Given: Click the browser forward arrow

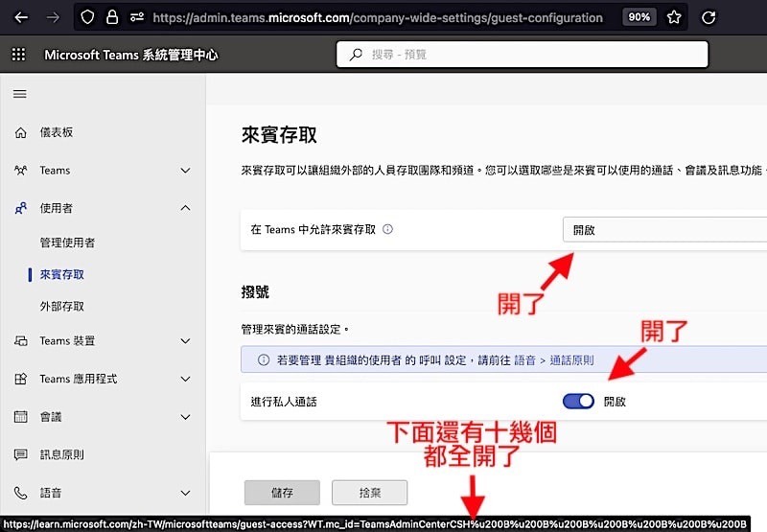Looking at the screenshot, I should tap(53, 17).
